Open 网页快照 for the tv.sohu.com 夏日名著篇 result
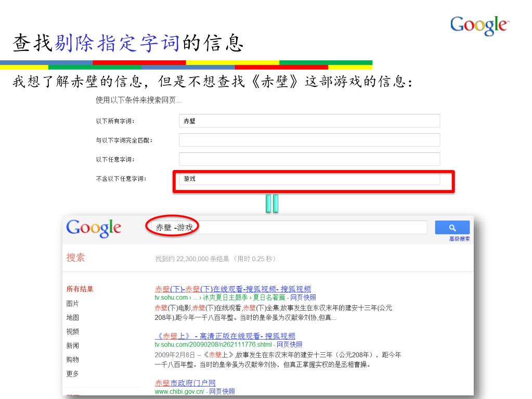Screen dimensions: 532x399 [303, 298]
